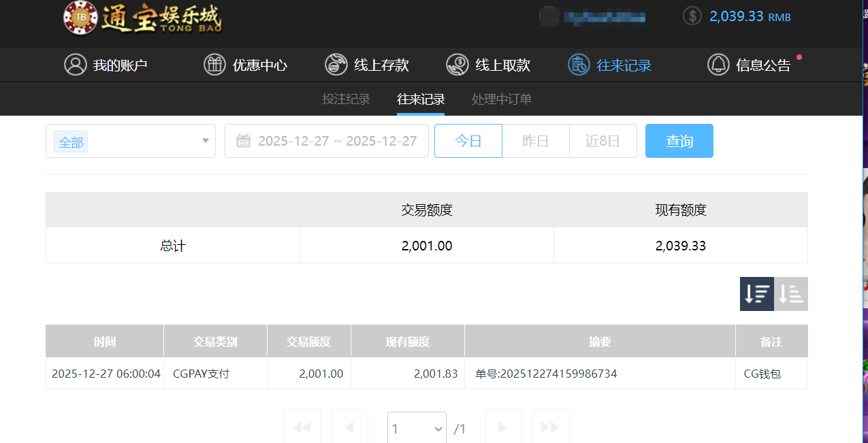Open the 我的账户 account icon
Screen dimensions: 868x443
coord(75,65)
